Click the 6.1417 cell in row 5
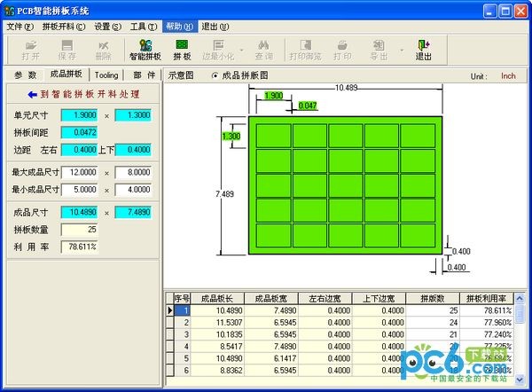This screenshot has height=392, width=532. point(271,358)
